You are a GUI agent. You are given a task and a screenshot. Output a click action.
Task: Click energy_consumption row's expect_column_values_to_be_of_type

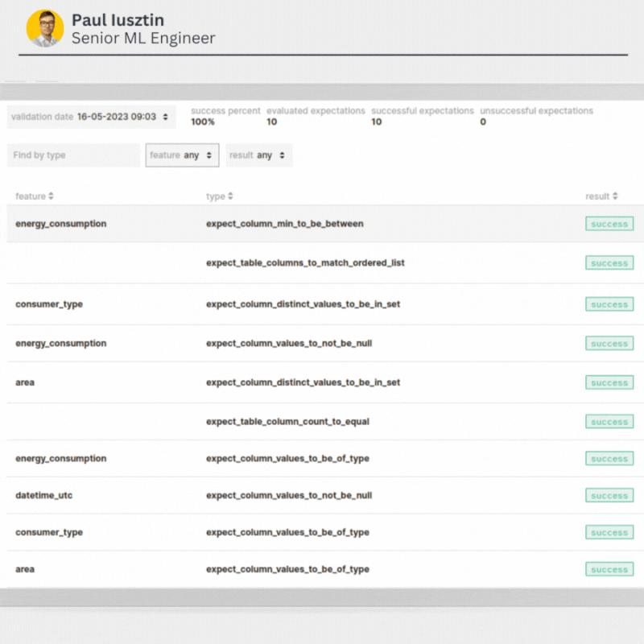tap(287, 458)
